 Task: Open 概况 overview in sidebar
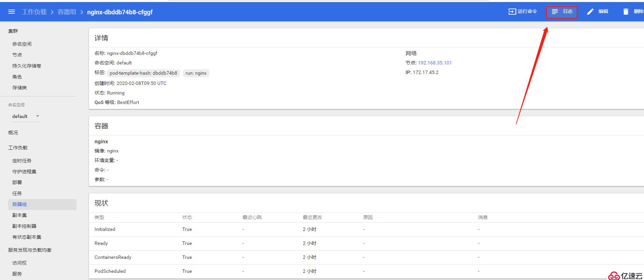point(13,133)
